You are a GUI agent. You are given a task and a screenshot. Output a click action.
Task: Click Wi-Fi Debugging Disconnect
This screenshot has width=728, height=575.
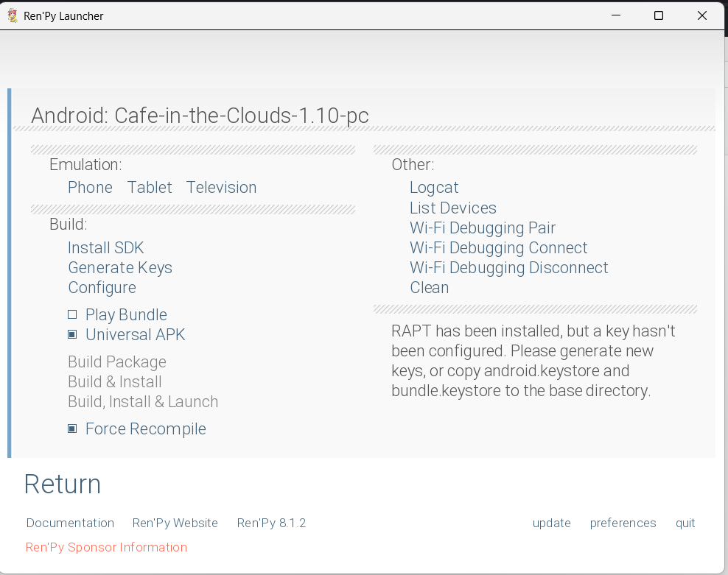click(x=509, y=268)
